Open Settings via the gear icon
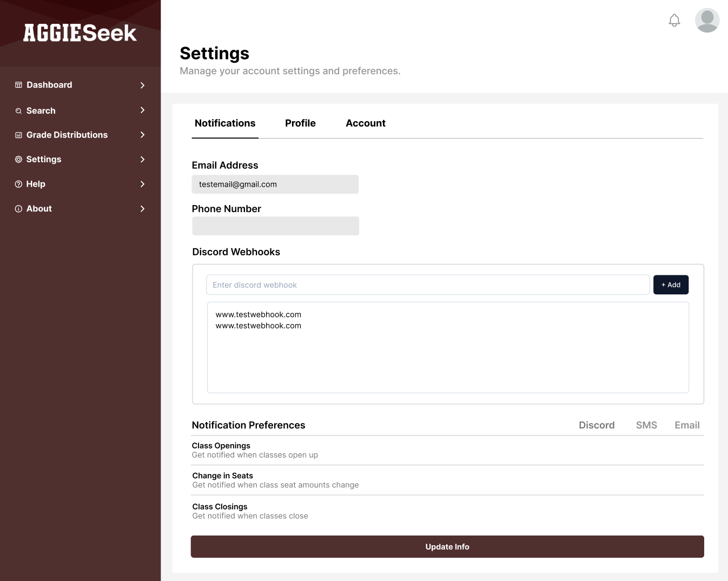This screenshot has width=728, height=581. click(x=18, y=159)
